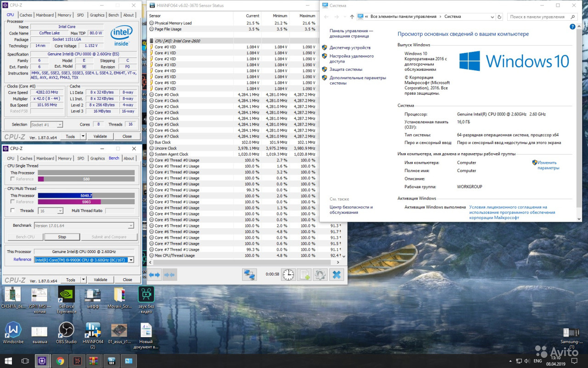Select the Samsung (1) desktop file
The height and width of the screenshot is (368, 588).
pyautogui.click(x=571, y=338)
